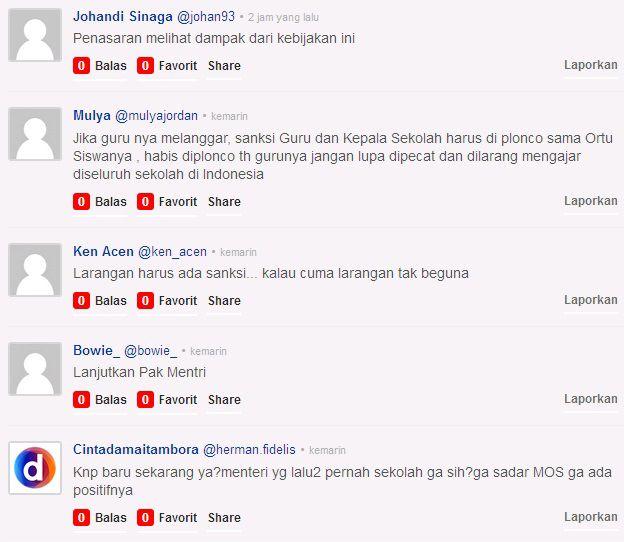Click the red Balas counter on Johandi's comment
Screen dimensions: 624x542
point(81,66)
